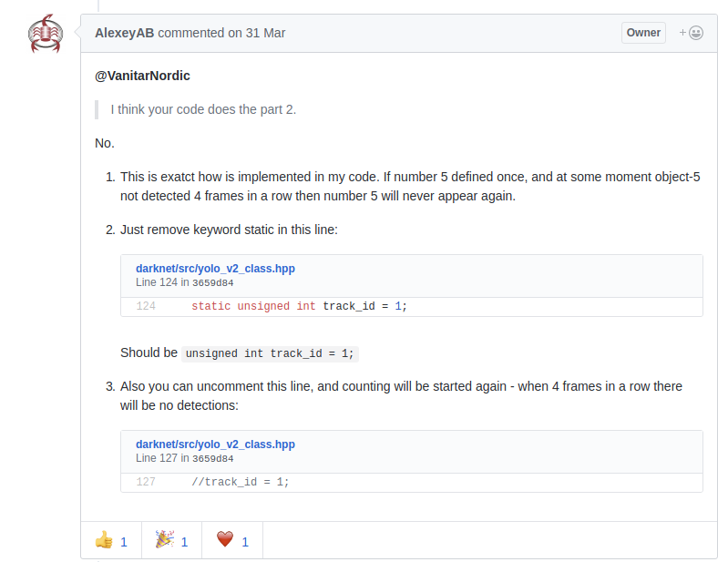
Task: Click the 'Should be' text
Action: click(x=149, y=353)
